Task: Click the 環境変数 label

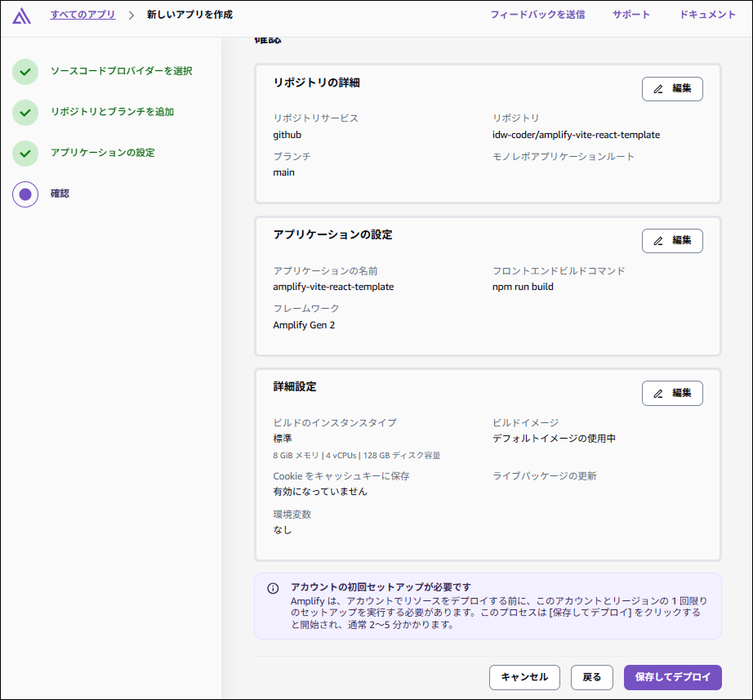Action: (x=292, y=515)
